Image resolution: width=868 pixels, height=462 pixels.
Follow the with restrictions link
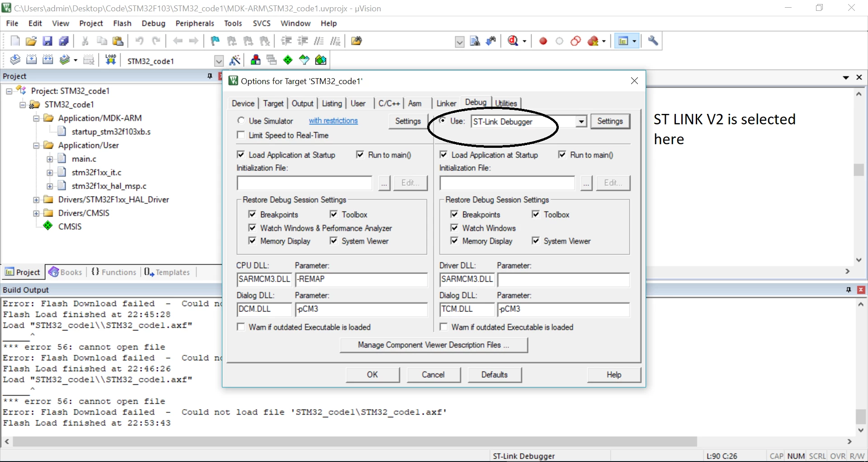click(333, 121)
